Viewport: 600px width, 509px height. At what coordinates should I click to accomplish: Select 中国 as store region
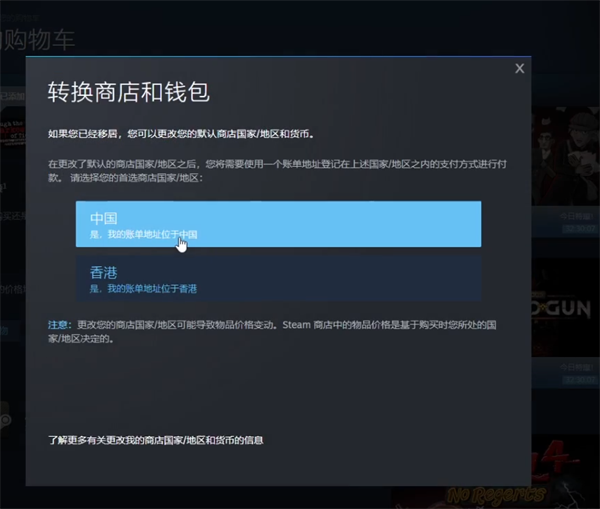pos(279,224)
